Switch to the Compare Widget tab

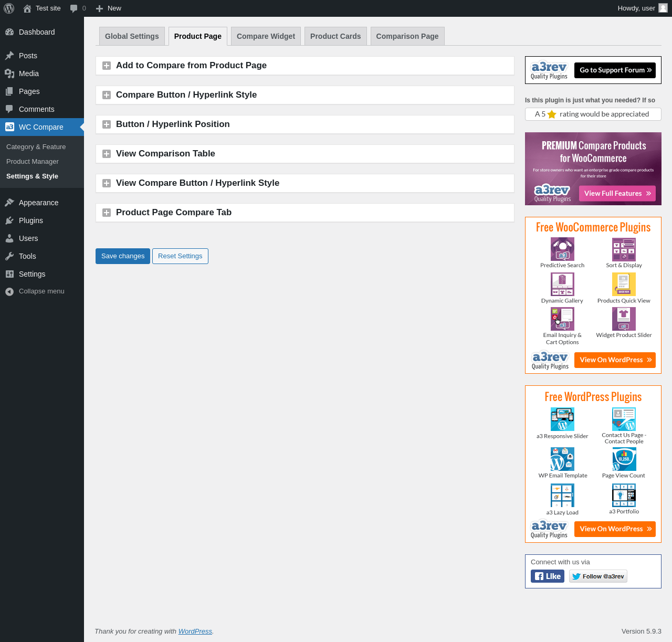click(x=266, y=36)
